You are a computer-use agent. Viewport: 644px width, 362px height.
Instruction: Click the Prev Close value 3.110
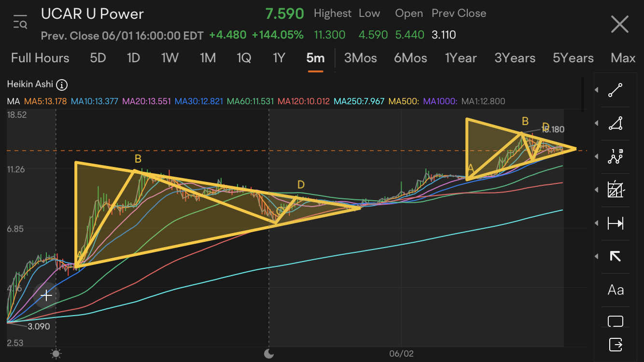pos(444,35)
